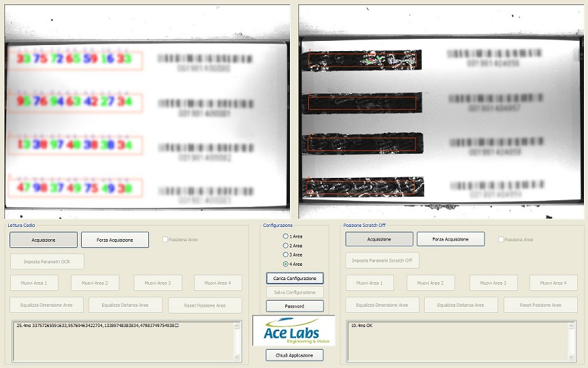
Task: Click Acquisizione in Posizione Scratch Off panel
Action: coord(379,239)
